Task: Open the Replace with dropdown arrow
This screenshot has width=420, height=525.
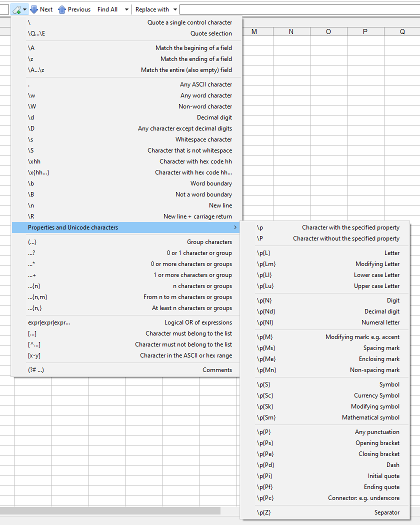Action: 175,9
